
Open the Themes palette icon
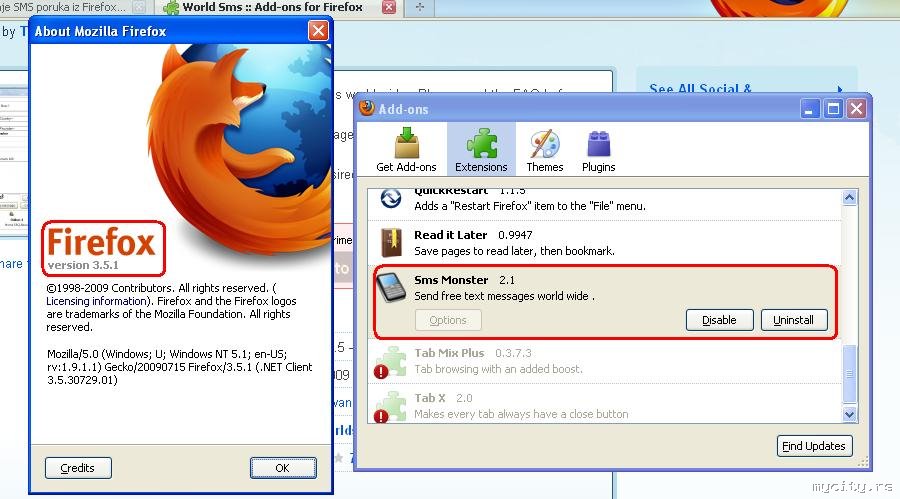(544, 144)
